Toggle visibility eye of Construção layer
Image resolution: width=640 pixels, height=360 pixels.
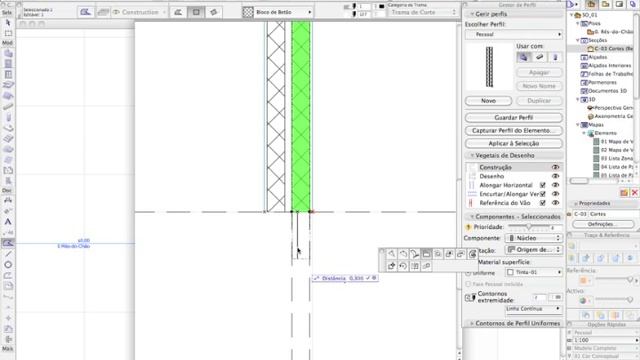pyautogui.click(x=555, y=167)
